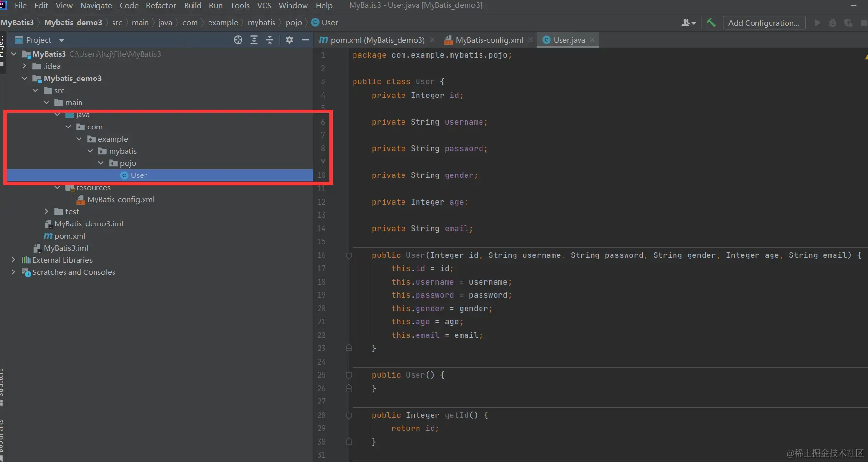Image resolution: width=868 pixels, height=462 pixels.
Task: Hide the Project tool window
Action: point(305,40)
